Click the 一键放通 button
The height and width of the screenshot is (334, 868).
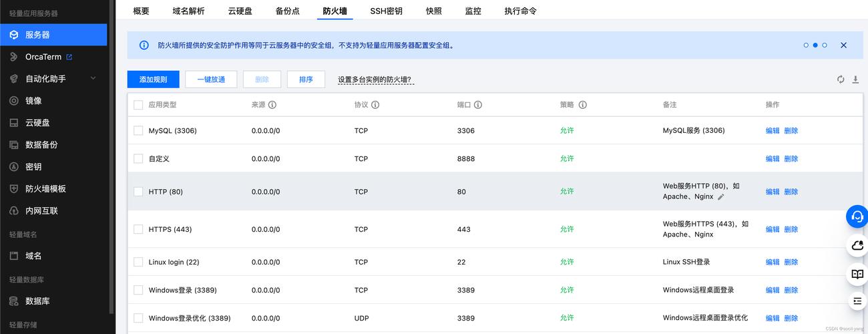click(211, 79)
